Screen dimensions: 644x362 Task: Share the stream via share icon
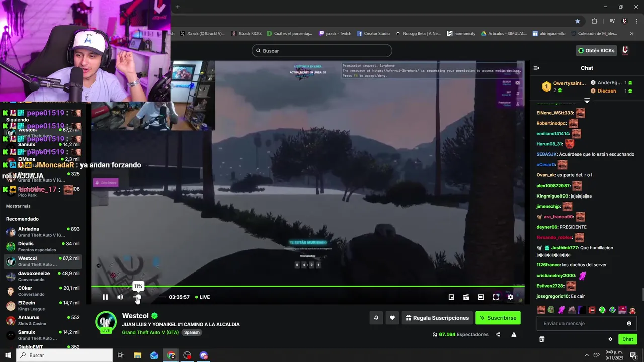pos(498,334)
